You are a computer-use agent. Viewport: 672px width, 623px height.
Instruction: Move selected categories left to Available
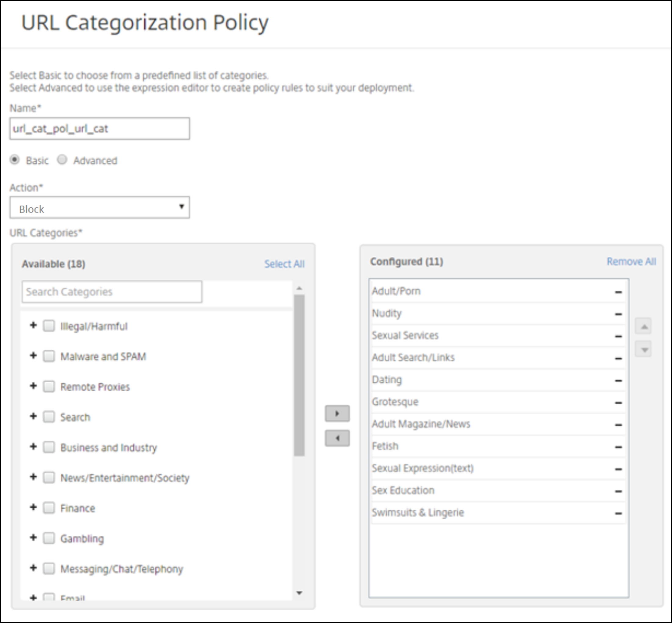click(337, 438)
